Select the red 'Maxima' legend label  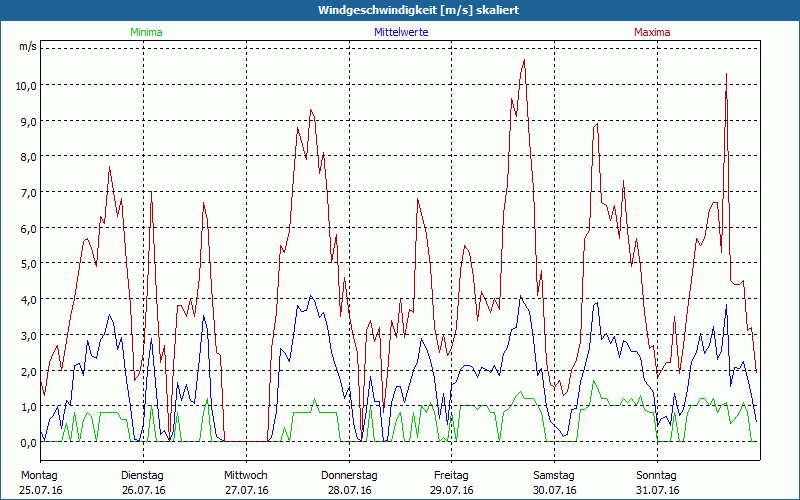pos(652,32)
